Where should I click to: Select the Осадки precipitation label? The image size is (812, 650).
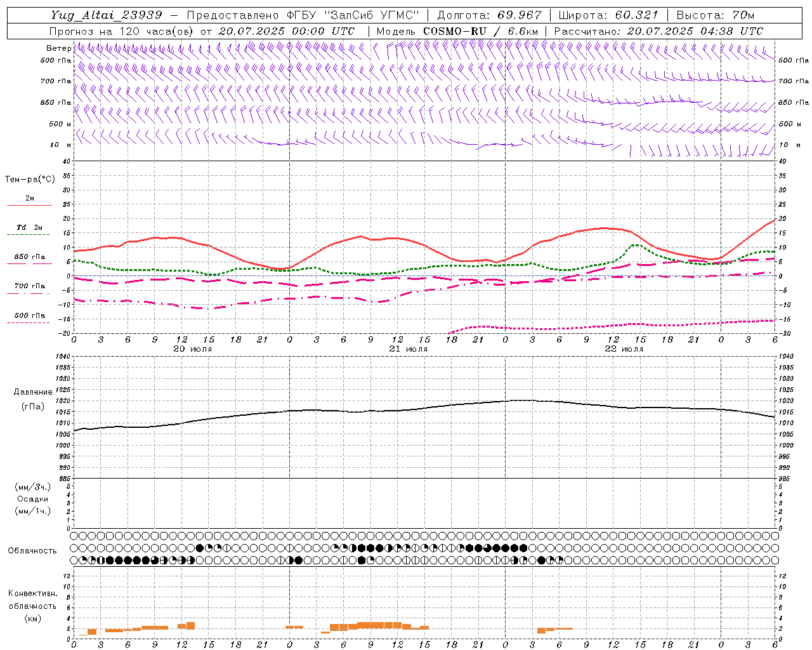point(33,499)
